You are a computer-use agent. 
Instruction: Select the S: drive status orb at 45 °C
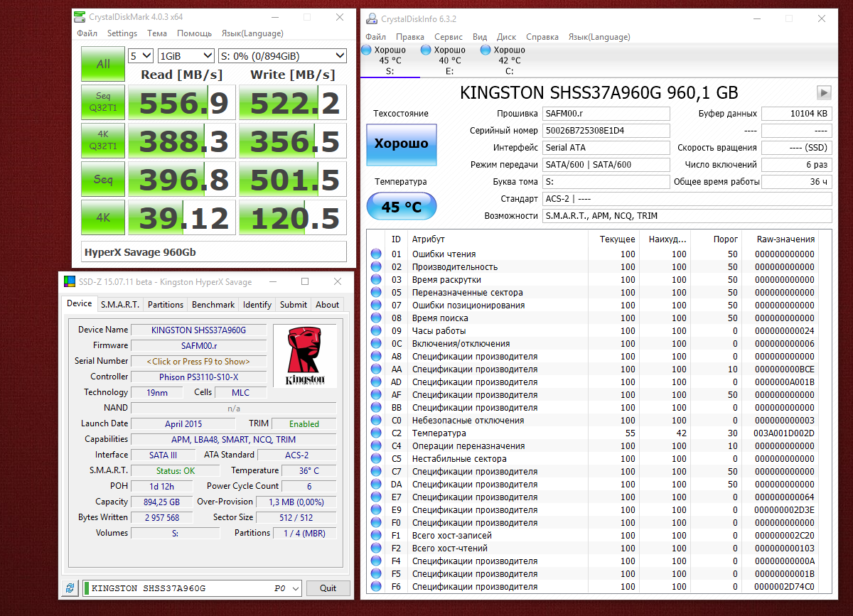367,50
